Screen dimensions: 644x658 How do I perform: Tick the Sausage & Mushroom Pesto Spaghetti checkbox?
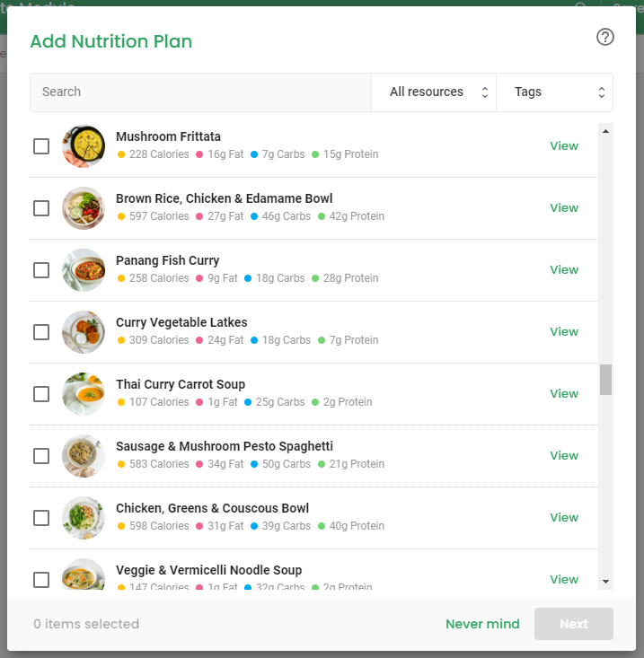tap(41, 456)
